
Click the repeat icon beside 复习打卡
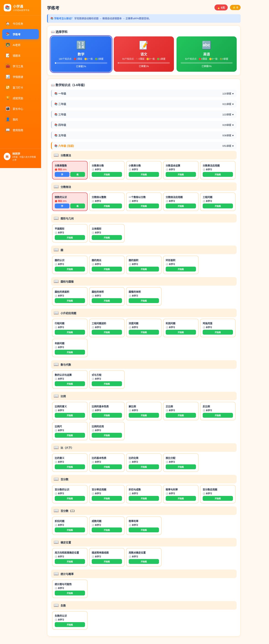pos(8,88)
